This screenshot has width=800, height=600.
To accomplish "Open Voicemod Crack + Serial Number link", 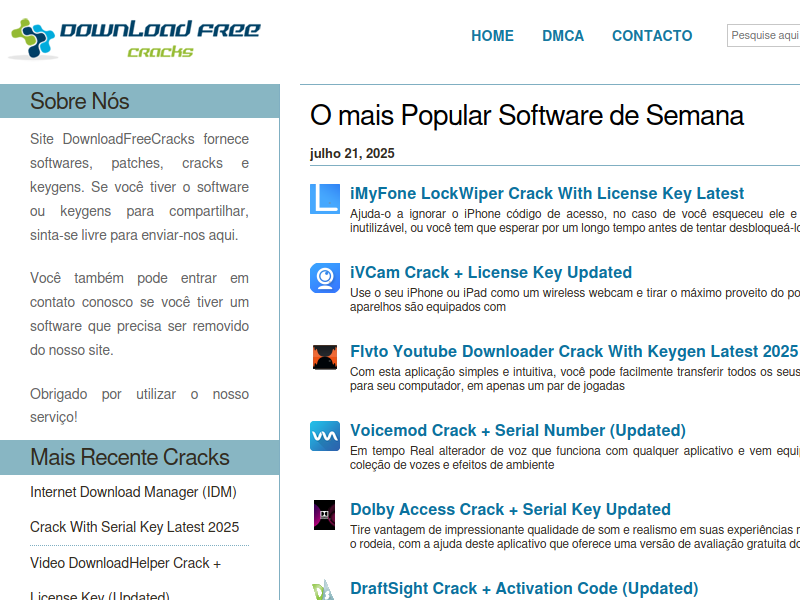I will coord(518,431).
